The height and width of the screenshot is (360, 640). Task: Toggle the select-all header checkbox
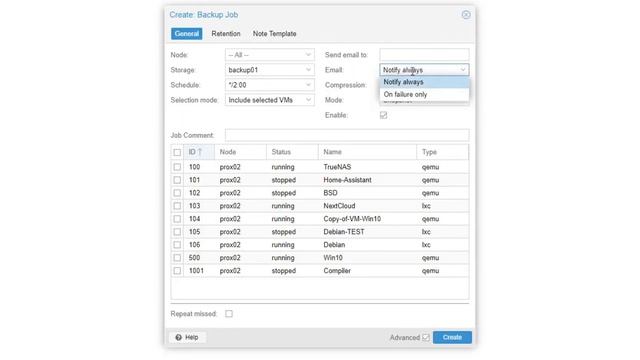click(x=177, y=152)
